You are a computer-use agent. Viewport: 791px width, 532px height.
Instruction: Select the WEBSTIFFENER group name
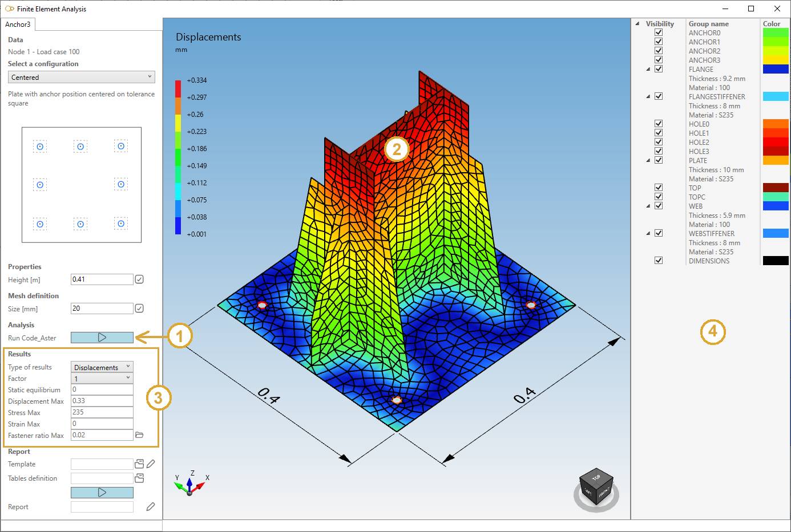pyautogui.click(x=712, y=234)
